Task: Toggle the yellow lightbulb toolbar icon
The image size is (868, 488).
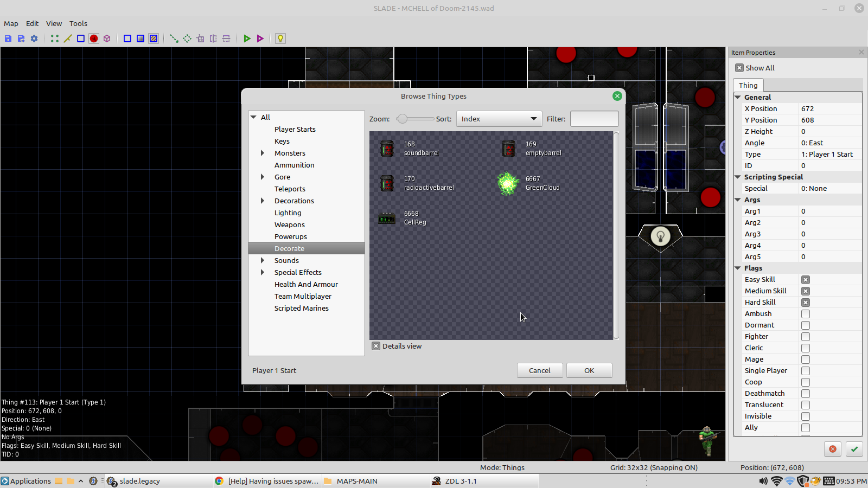Action: pyautogui.click(x=280, y=38)
